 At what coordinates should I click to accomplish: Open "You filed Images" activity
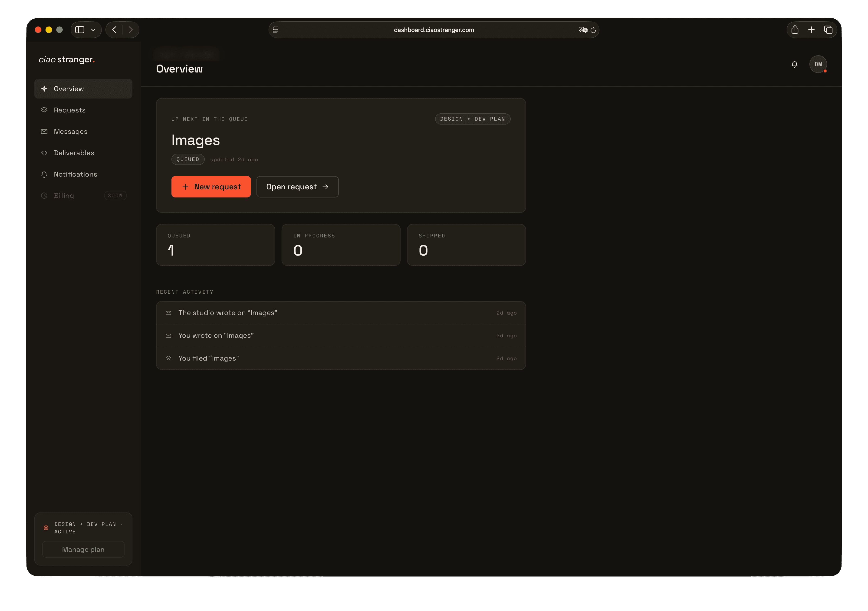(x=341, y=358)
